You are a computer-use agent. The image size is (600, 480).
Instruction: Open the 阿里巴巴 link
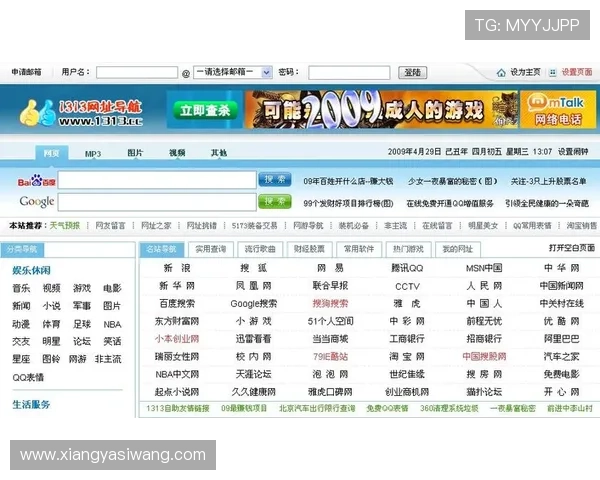point(561,339)
